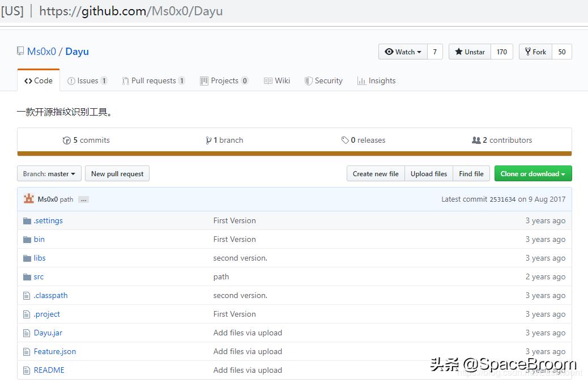The height and width of the screenshot is (383, 588).
Task: Click the New pull request button
Action: coord(117,173)
